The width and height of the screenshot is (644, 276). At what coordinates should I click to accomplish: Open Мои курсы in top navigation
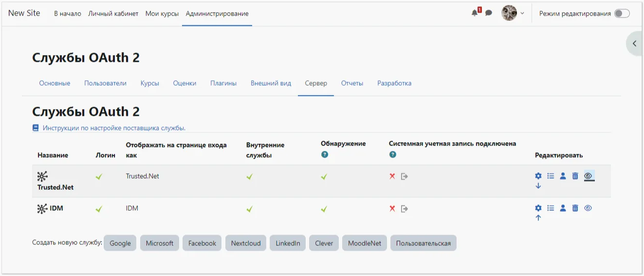click(x=162, y=14)
